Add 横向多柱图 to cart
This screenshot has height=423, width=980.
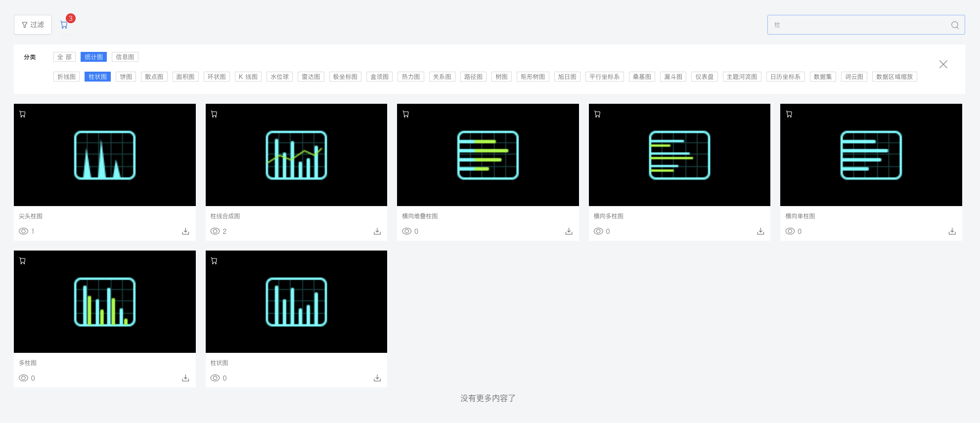(x=597, y=114)
